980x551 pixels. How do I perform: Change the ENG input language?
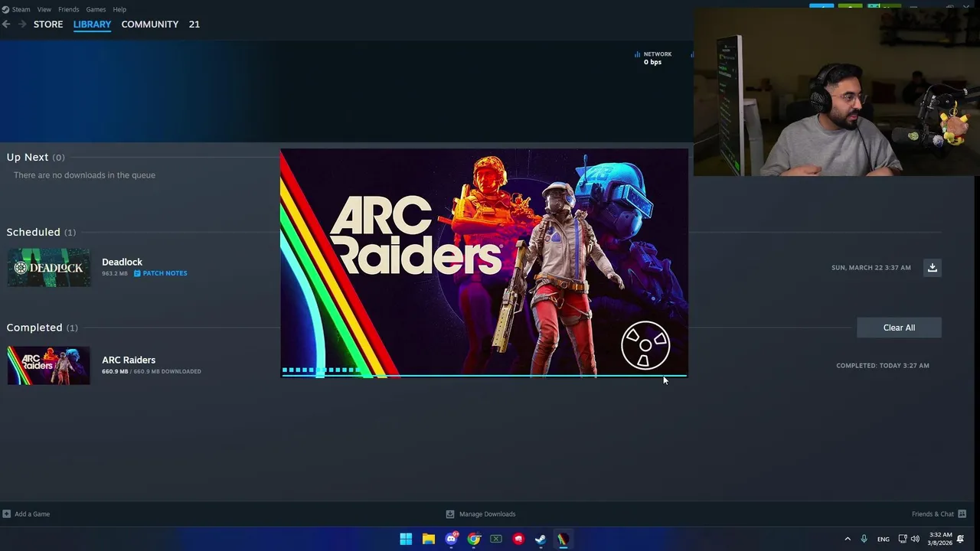pyautogui.click(x=884, y=539)
